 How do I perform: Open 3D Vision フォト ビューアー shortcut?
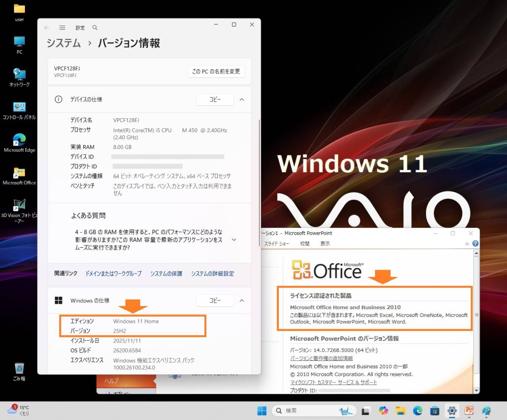[19, 211]
